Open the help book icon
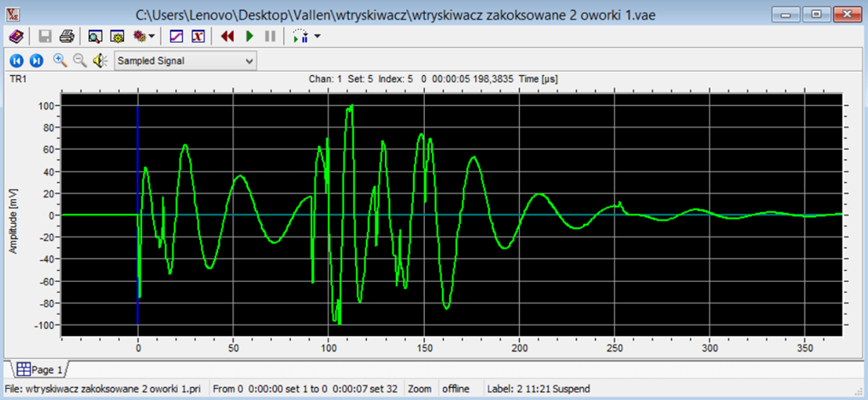868x400 pixels. (16, 37)
